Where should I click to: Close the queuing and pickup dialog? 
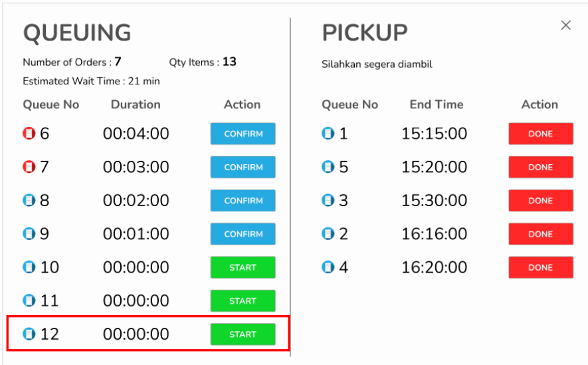pyautogui.click(x=566, y=25)
